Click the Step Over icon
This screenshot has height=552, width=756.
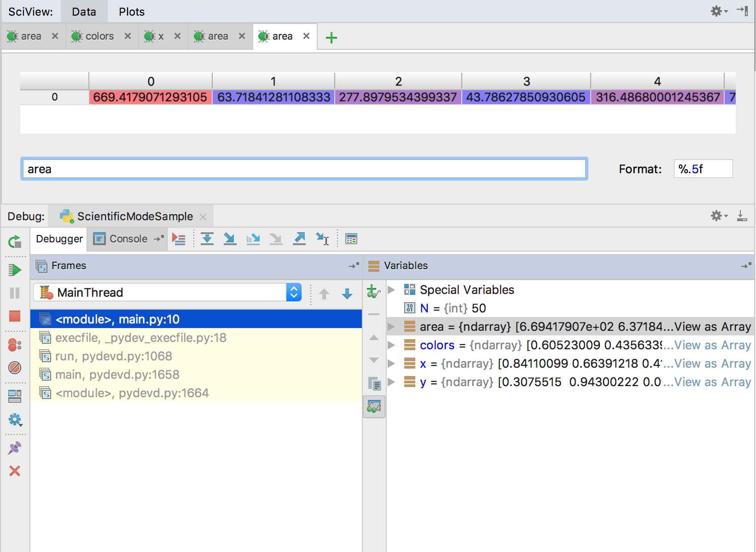pos(207,239)
